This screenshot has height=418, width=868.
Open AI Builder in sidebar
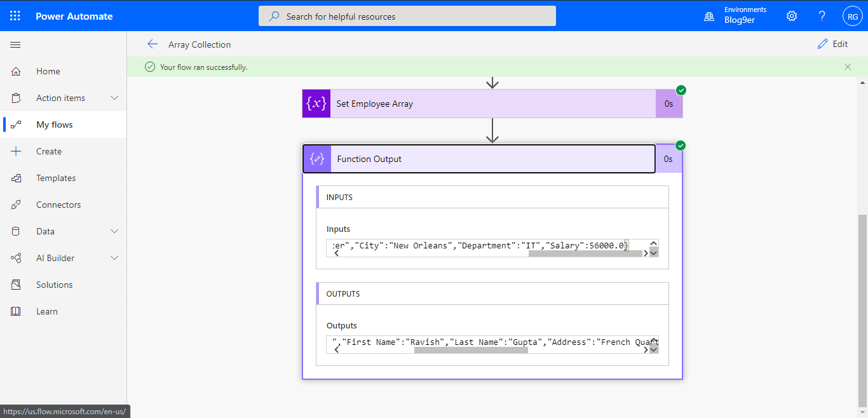64,258
